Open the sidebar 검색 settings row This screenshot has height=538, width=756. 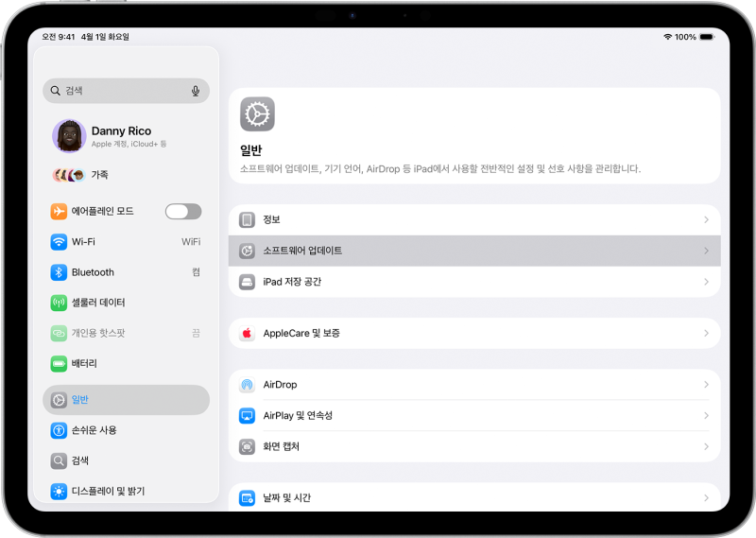126,460
